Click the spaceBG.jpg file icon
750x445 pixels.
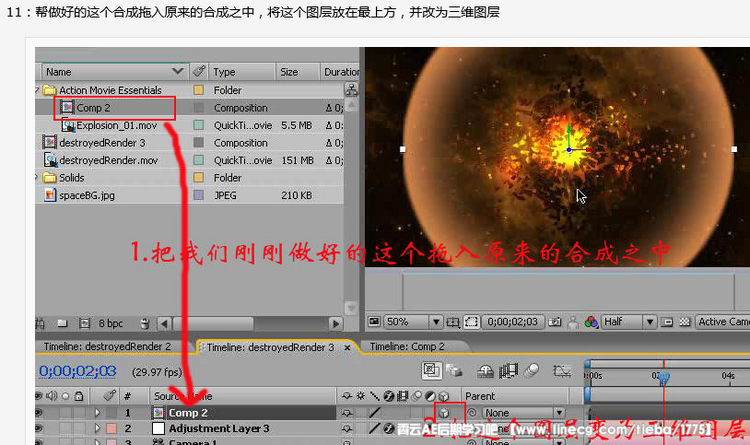pos(50,195)
